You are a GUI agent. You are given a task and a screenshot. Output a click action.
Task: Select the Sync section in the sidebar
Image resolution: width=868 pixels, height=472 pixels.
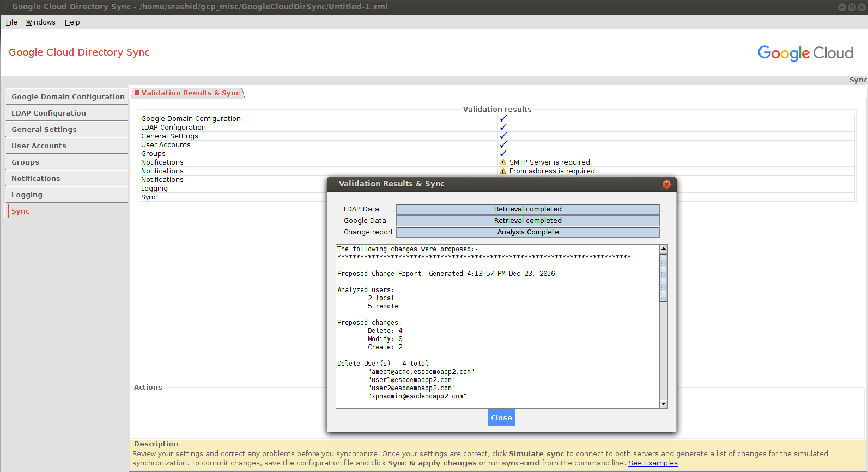66,211
